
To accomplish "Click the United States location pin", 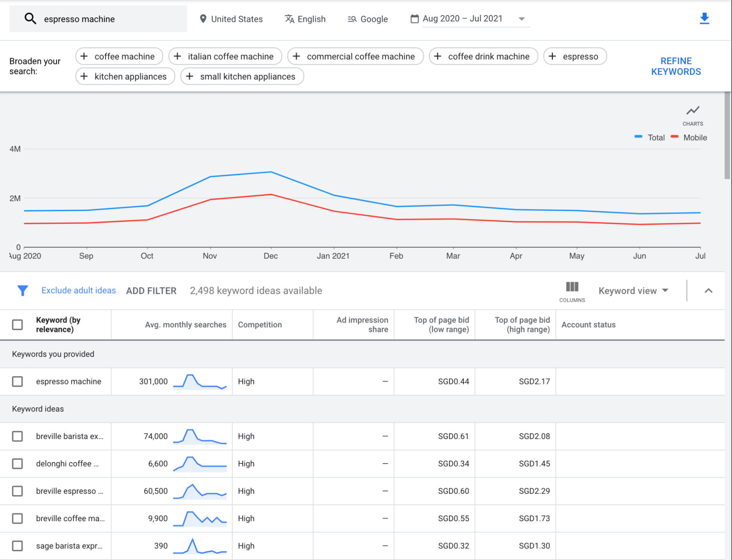I will [203, 19].
